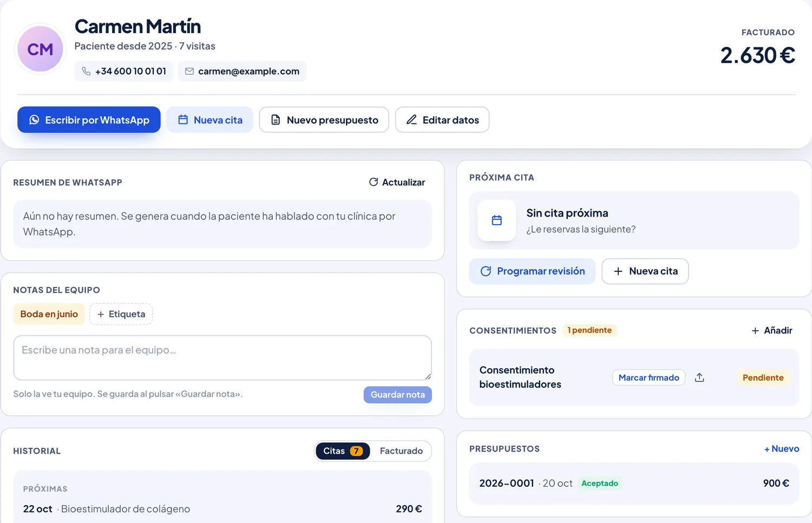Add a consent with Añadir

[x=771, y=330]
